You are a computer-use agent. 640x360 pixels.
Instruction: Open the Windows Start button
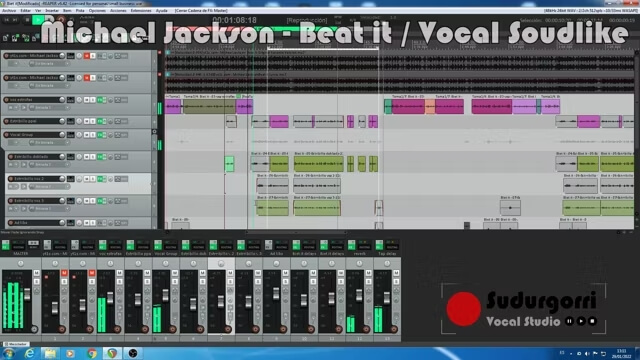tap(8, 353)
